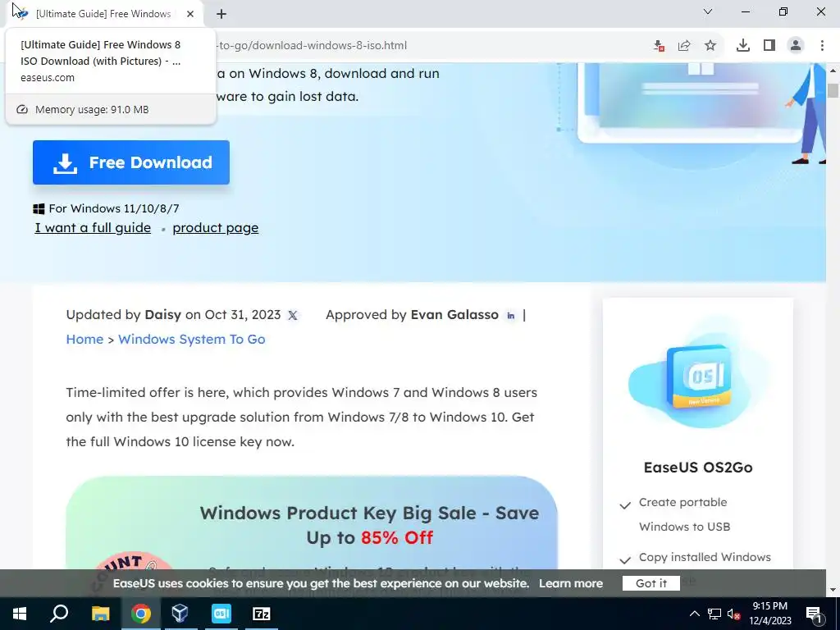This screenshot has width=840, height=630.
Task: Bookmark this page with the star icon
Action: [x=710, y=46]
